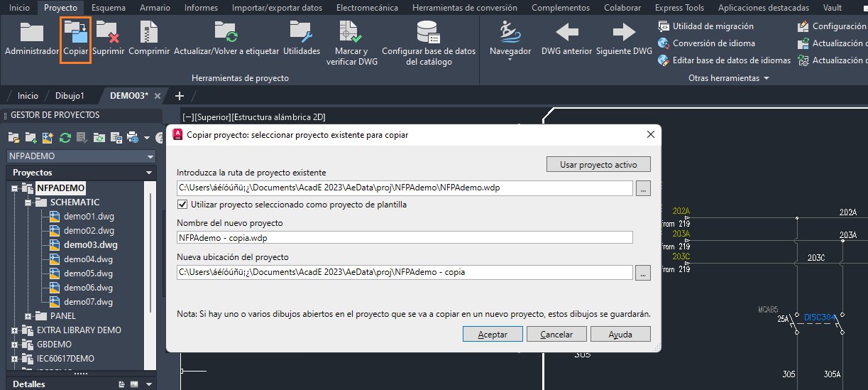Select demo01.dwg in project tree
Image resolution: width=868 pixels, height=390 pixels.
(x=89, y=217)
